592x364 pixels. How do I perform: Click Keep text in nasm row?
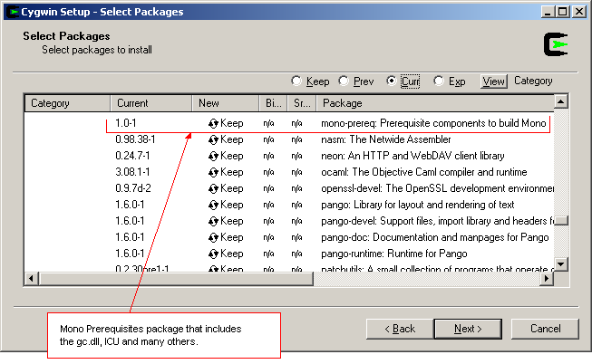[x=232, y=139]
